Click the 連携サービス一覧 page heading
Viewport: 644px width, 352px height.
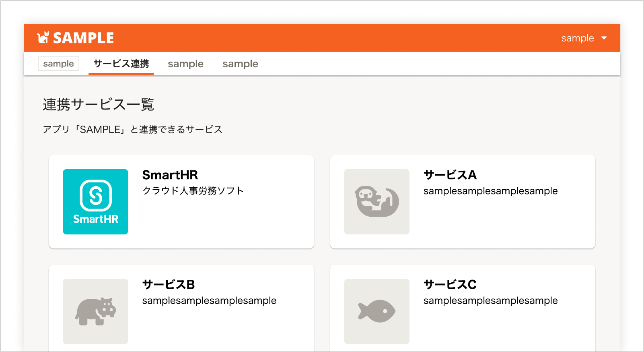[x=99, y=104]
